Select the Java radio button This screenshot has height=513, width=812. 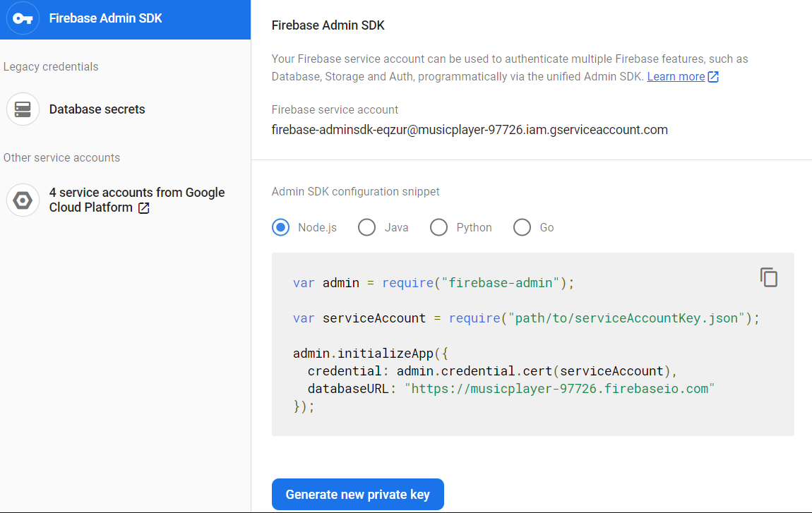coord(366,227)
